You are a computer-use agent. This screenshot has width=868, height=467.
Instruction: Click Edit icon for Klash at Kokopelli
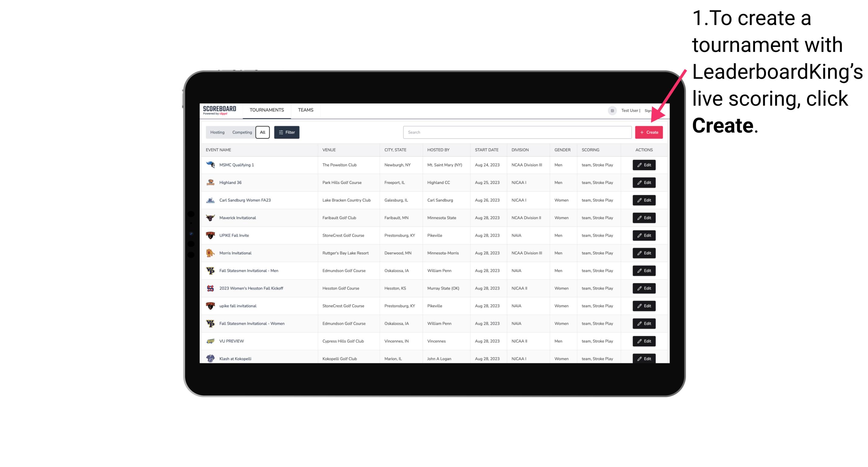click(x=644, y=358)
